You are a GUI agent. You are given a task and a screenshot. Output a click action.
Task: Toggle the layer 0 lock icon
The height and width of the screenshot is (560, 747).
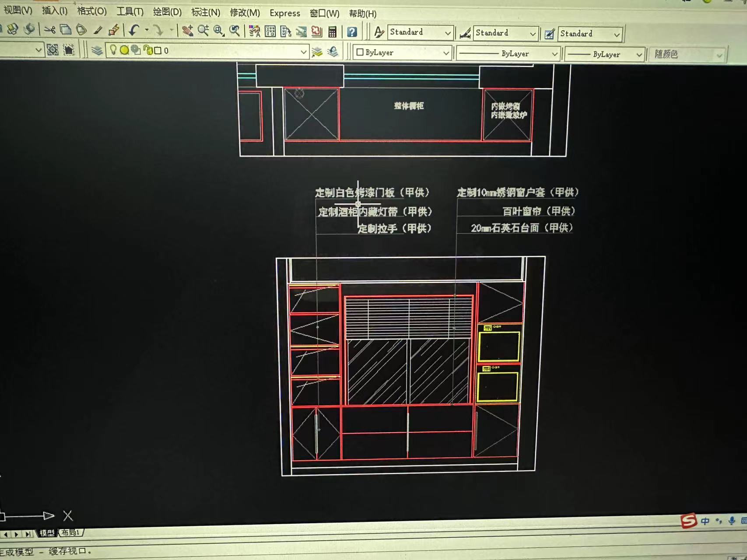(148, 50)
